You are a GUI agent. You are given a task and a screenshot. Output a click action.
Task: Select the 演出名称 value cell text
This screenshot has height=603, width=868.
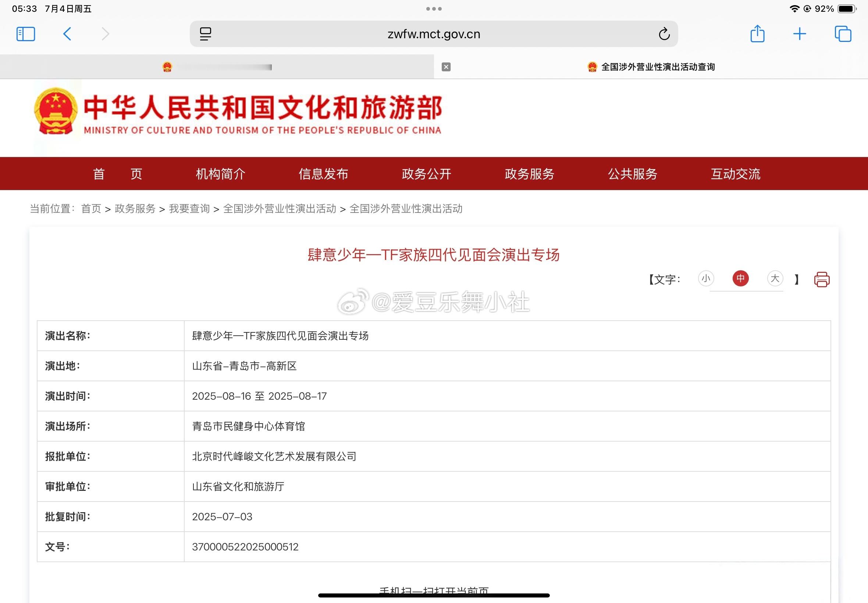coord(280,336)
